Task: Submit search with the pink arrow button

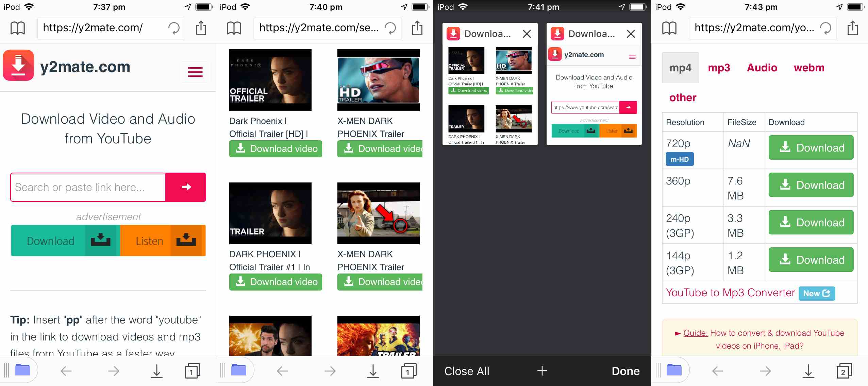Action: coord(186,187)
